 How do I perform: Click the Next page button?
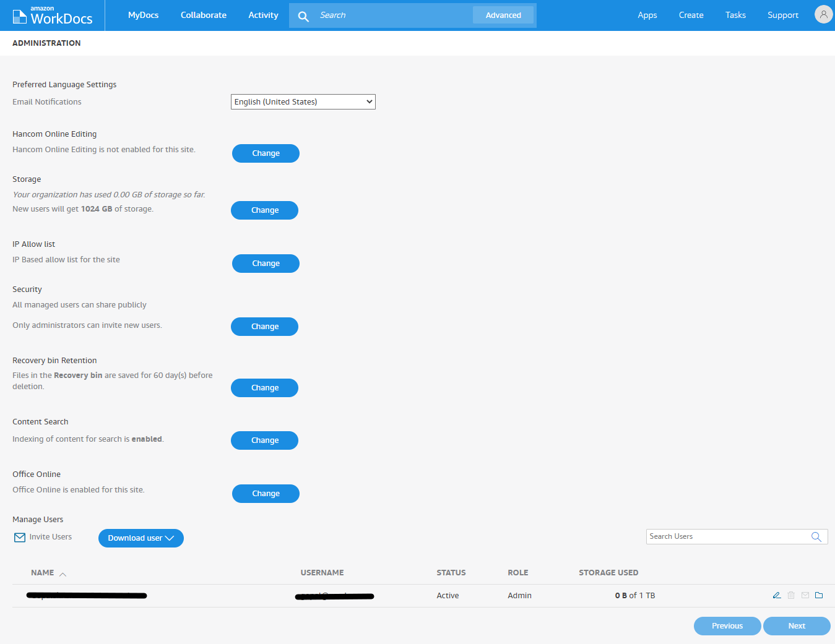[x=797, y=626]
